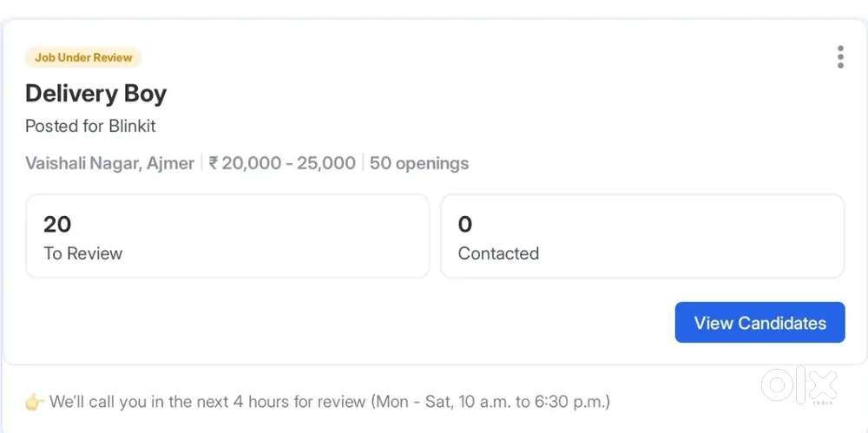The height and width of the screenshot is (433, 868).
Task: Click empty area of Contacted card
Action: 694,236
